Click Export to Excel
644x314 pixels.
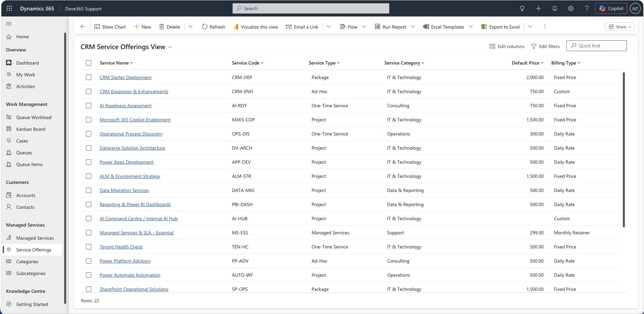pyautogui.click(x=501, y=27)
